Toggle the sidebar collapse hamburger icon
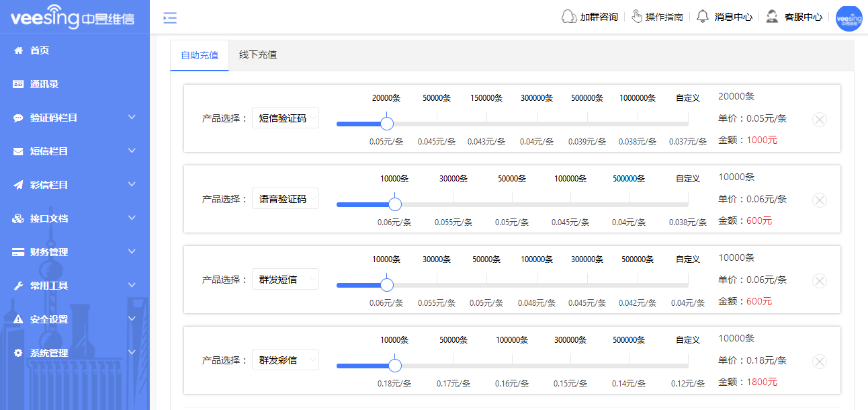The image size is (868, 410). click(169, 17)
